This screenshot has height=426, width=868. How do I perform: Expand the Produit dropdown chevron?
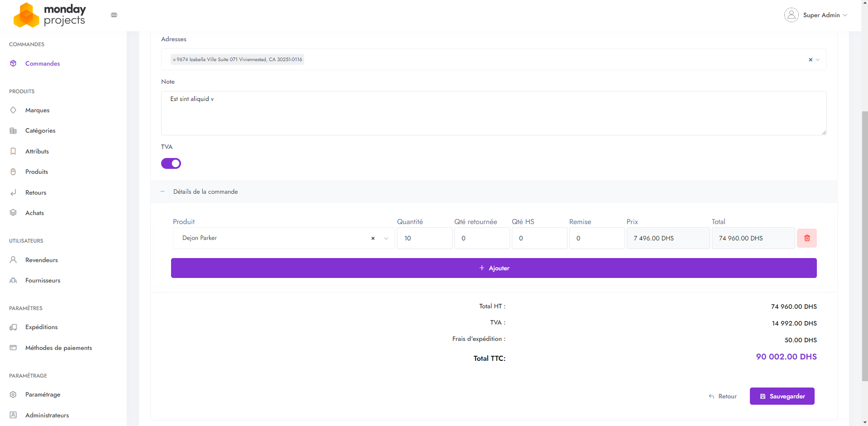click(386, 238)
